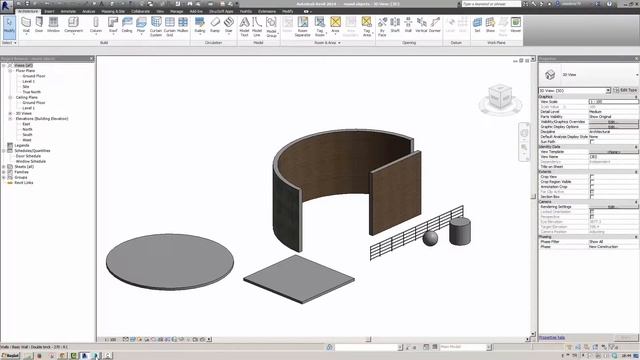Select the Wall tool in the ribbon
The width and height of the screenshot is (640, 360).
[x=26, y=25]
